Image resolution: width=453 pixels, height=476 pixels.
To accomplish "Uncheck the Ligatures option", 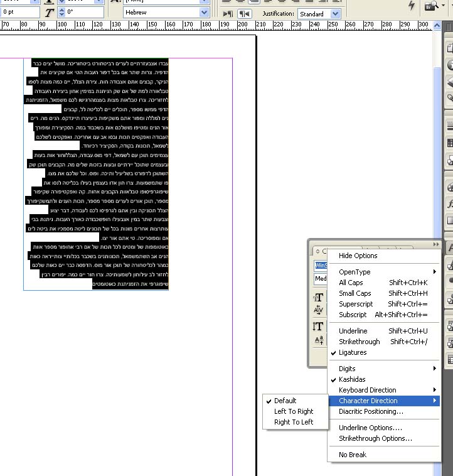I will coord(385,352).
